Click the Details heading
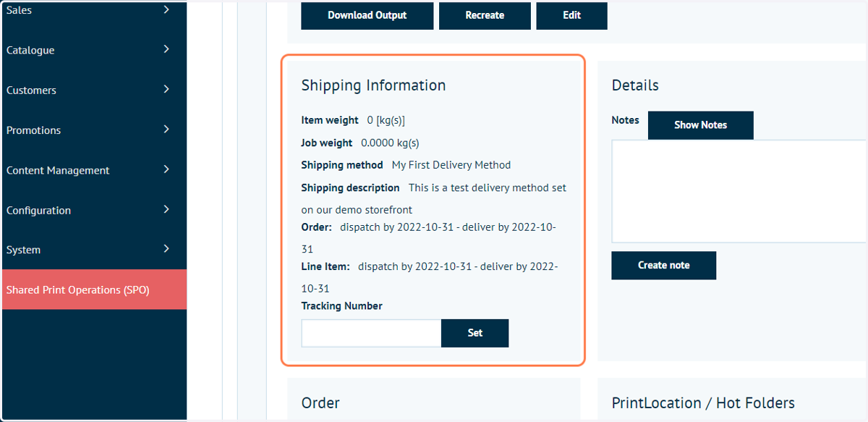The image size is (868, 422). [635, 85]
